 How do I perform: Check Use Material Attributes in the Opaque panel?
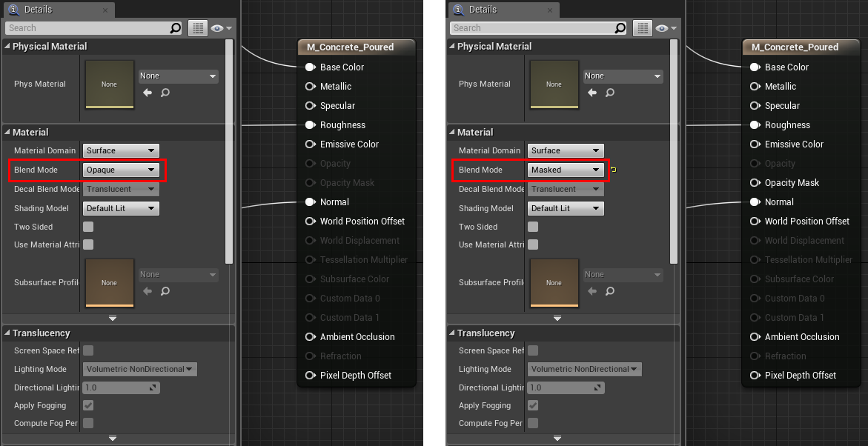(x=88, y=244)
